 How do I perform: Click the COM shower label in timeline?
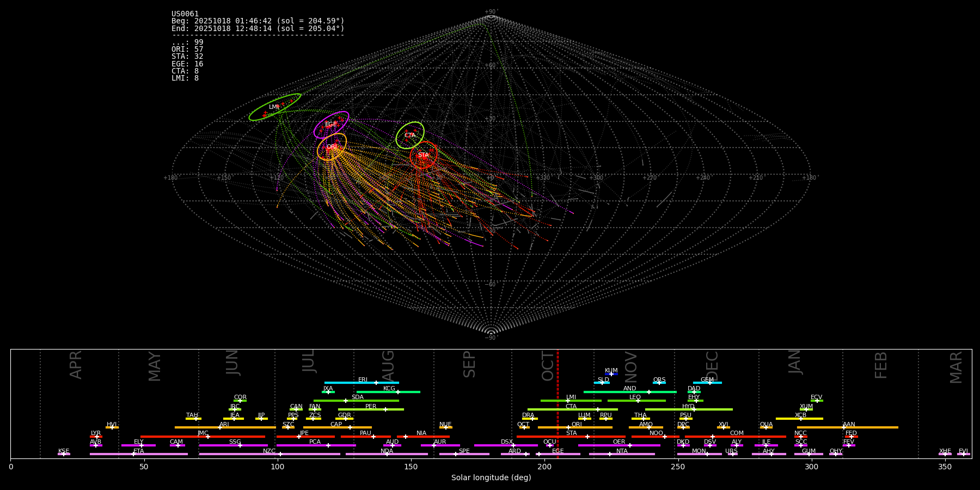[x=737, y=433]
